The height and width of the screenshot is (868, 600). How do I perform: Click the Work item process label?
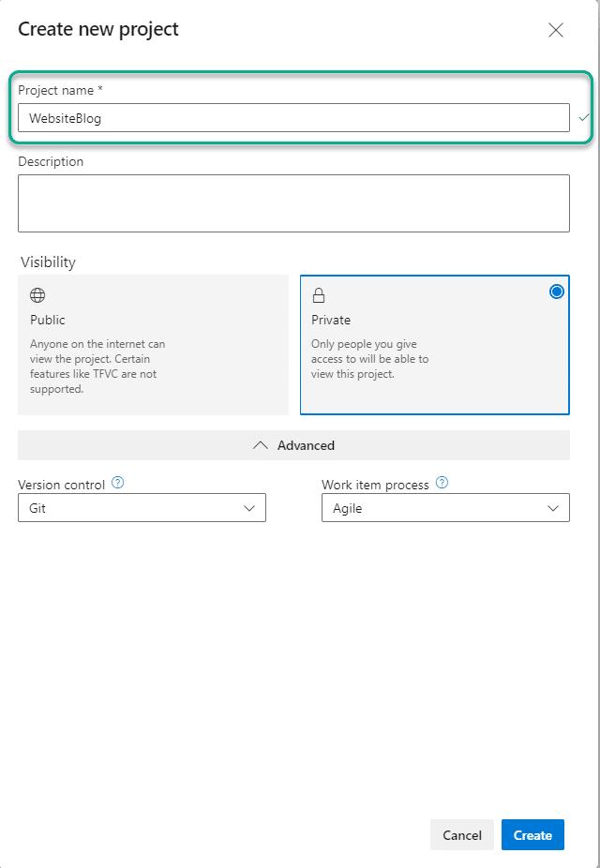click(x=375, y=485)
